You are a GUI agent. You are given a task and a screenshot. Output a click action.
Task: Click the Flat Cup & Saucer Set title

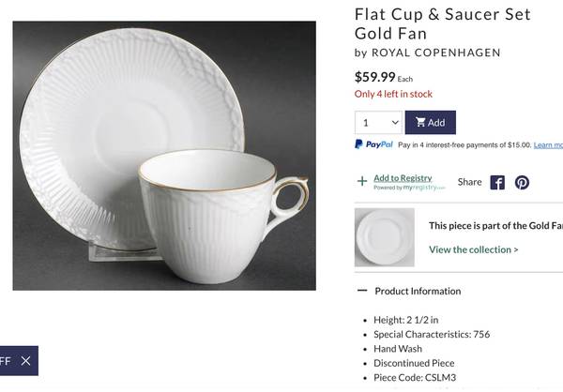441,23
